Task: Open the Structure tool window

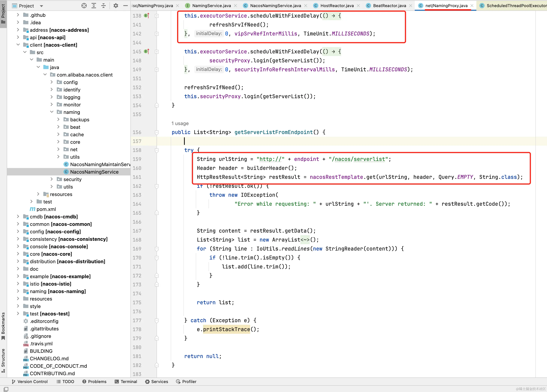Action: 3,360
